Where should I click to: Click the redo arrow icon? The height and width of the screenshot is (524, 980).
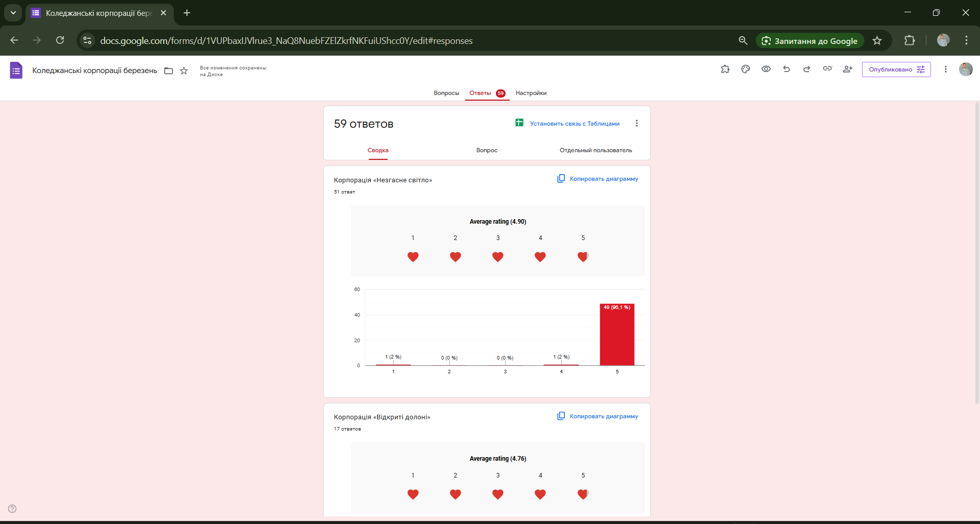pos(807,69)
